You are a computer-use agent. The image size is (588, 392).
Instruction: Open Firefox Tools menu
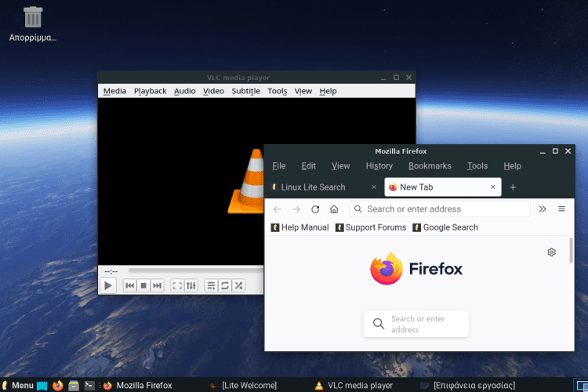(477, 165)
